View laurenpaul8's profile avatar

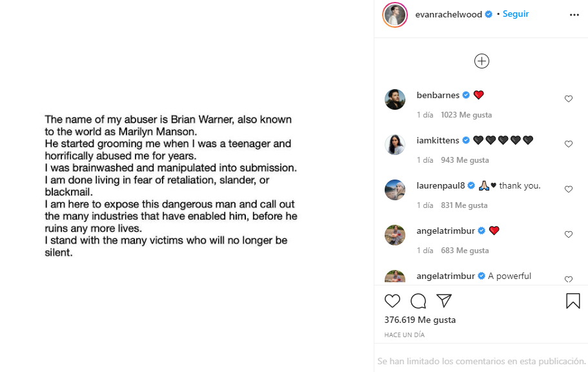[x=395, y=190]
